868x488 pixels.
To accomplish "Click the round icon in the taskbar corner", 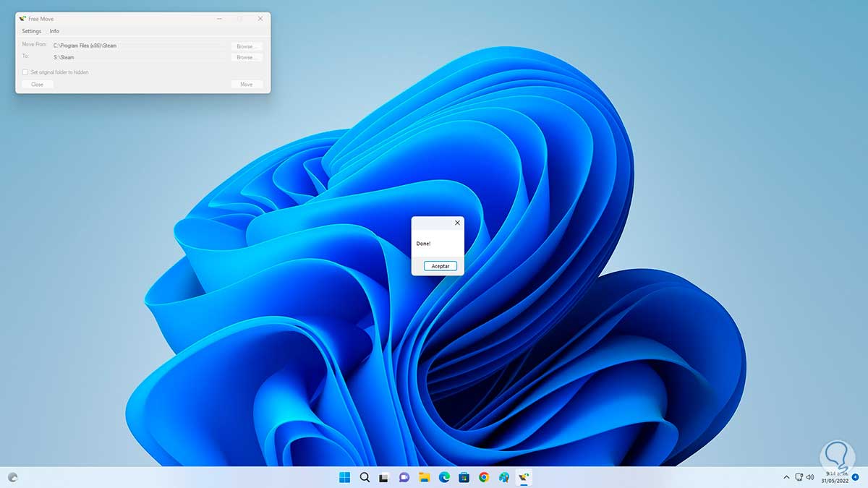I will pos(12,477).
